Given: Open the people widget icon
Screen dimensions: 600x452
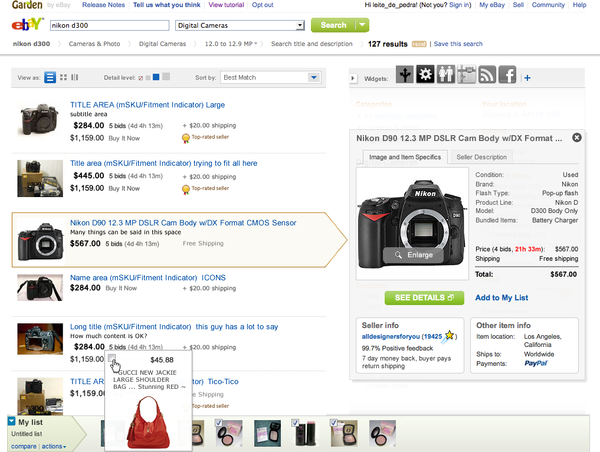Looking at the screenshot, I should click(446, 74).
